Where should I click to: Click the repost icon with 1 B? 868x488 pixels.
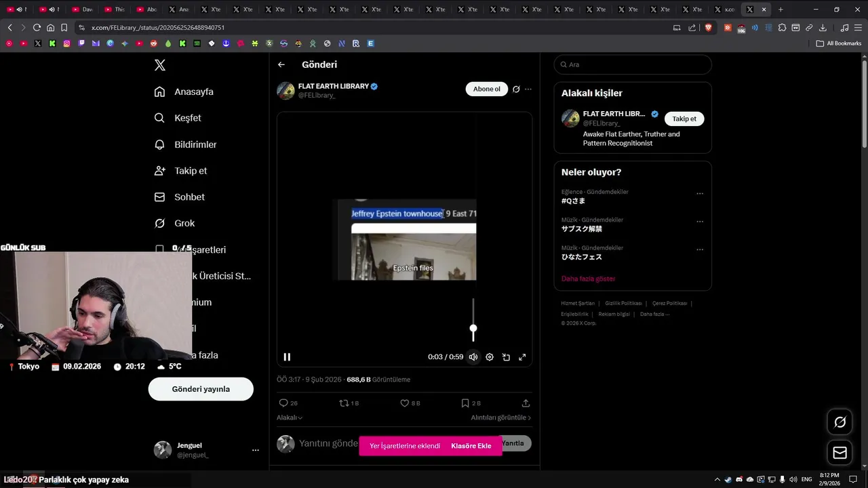coord(344,403)
